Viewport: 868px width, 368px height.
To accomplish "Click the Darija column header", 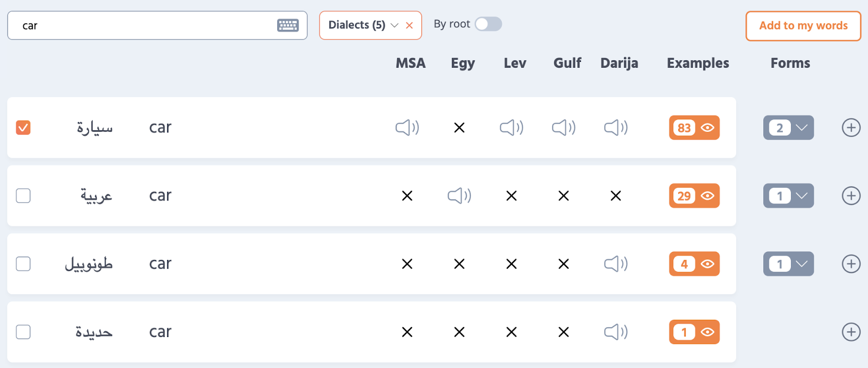I will point(619,63).
